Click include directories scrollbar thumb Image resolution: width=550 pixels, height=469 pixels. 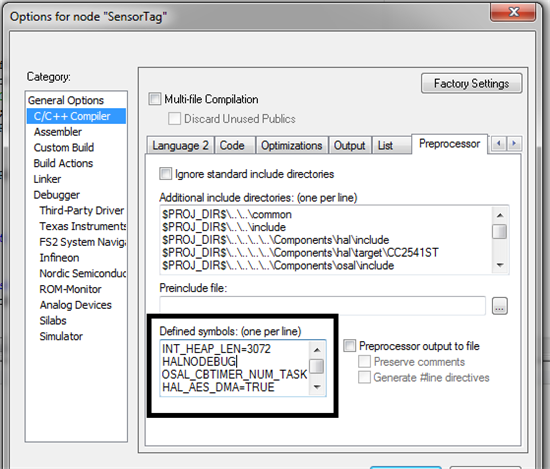[499, 232]
